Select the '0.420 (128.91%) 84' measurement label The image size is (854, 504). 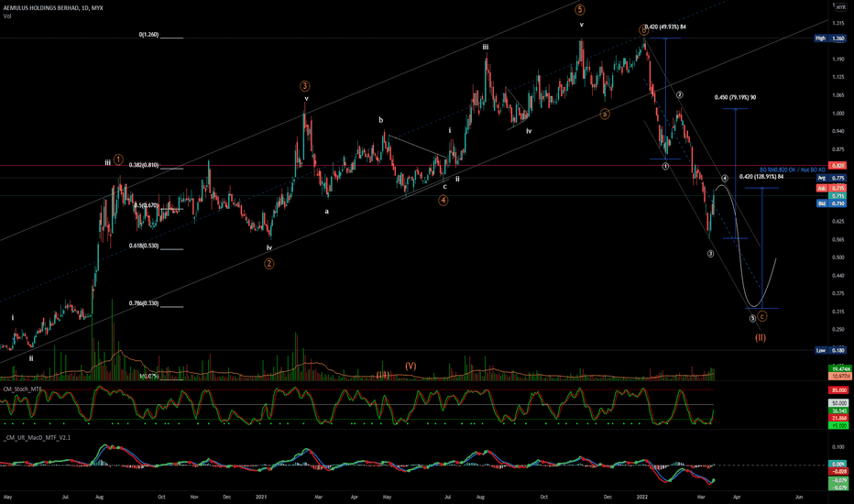[761, 176]
